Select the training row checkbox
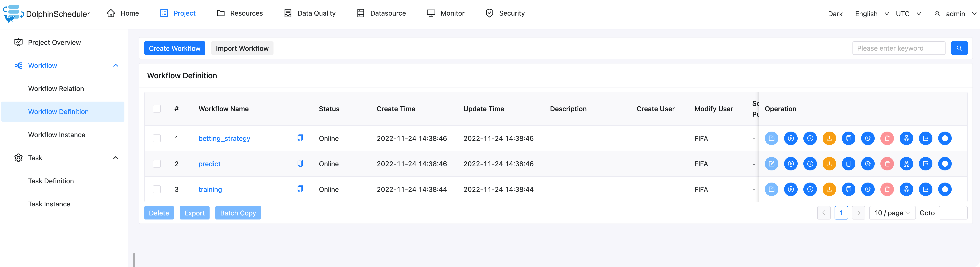 (x=157, y=189)
